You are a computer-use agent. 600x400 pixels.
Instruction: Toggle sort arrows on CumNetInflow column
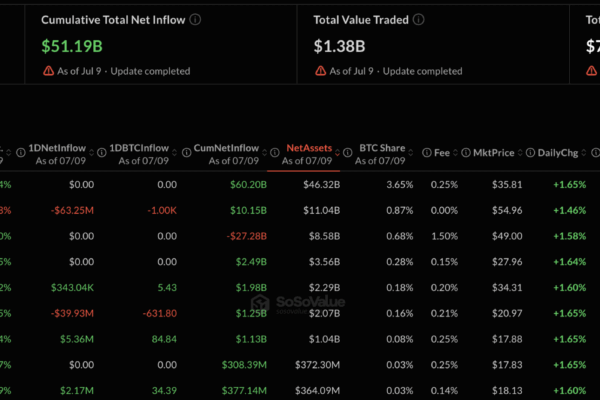(x=264, y=153)
